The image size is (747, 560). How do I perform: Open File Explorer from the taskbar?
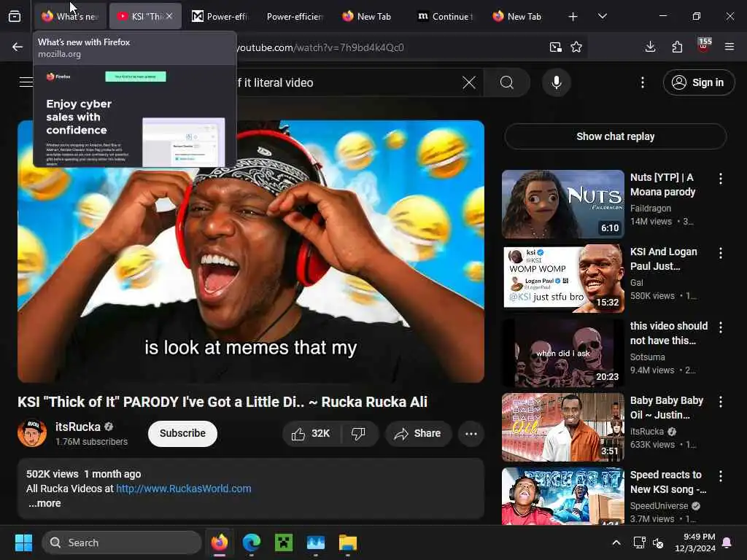tap(348, 542)
